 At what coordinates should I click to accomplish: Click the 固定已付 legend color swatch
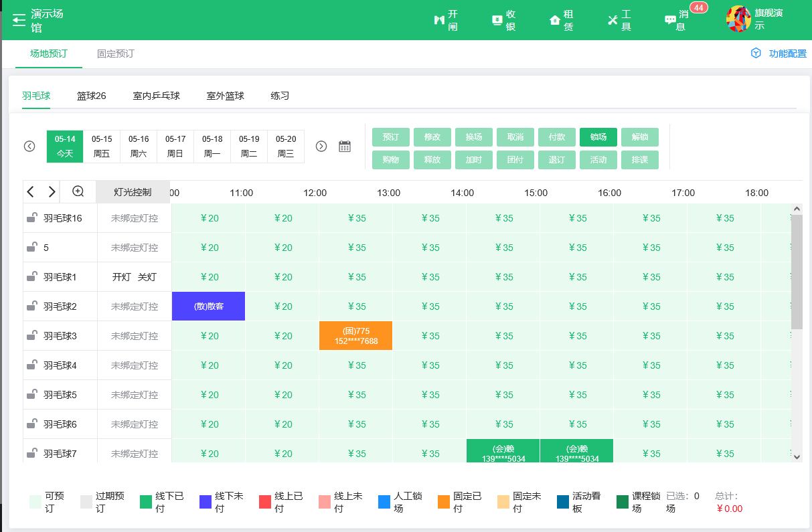point(444,502)
